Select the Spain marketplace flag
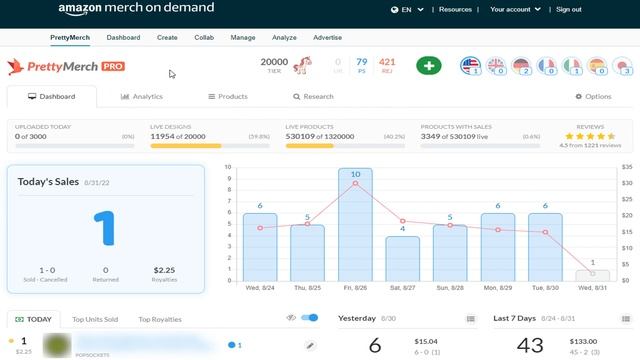This screenshot has width=640, height=360. click(597, 66)
